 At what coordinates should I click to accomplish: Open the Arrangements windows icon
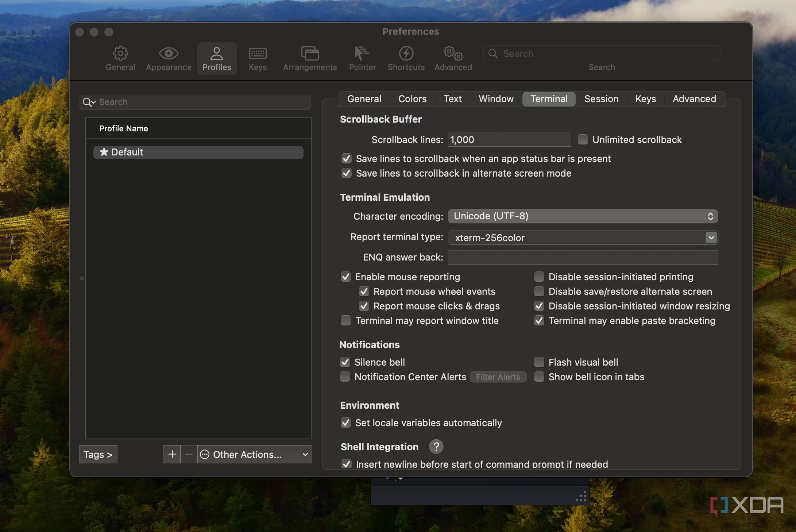pos(310,54)
